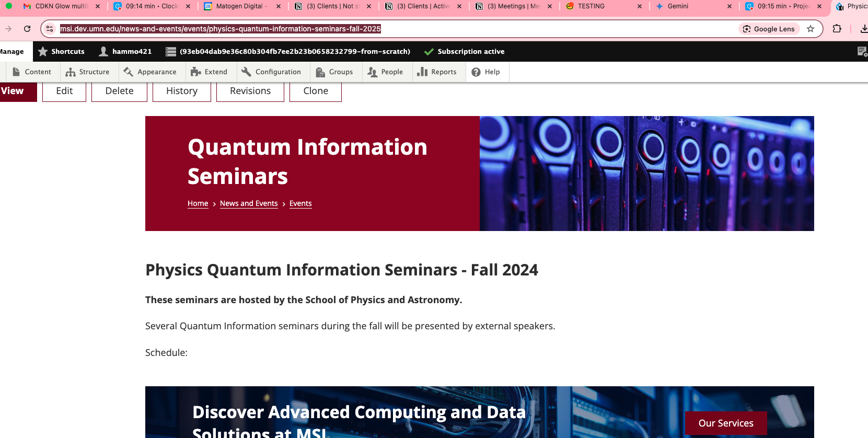Bookmark page with the star icon
868x438 pixels.
click(x=811, y=29)
